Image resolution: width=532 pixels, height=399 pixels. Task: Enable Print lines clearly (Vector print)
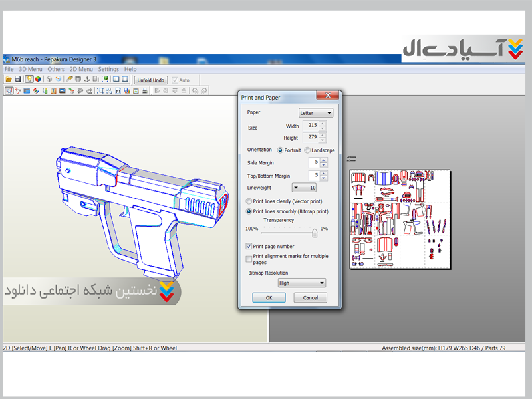pyautogui.click(x=249, y=201)
